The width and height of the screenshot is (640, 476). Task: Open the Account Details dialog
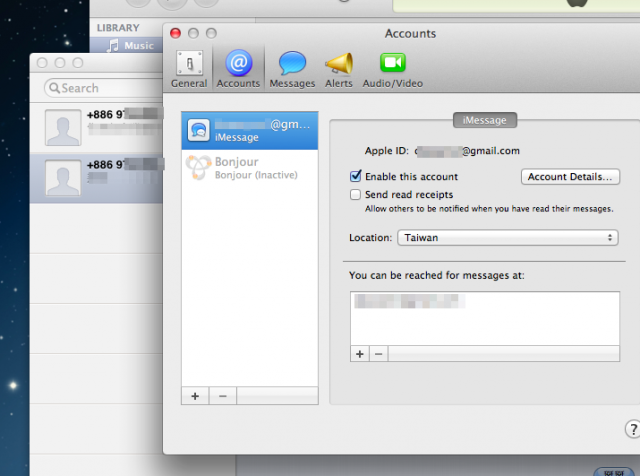pos(570,177)
